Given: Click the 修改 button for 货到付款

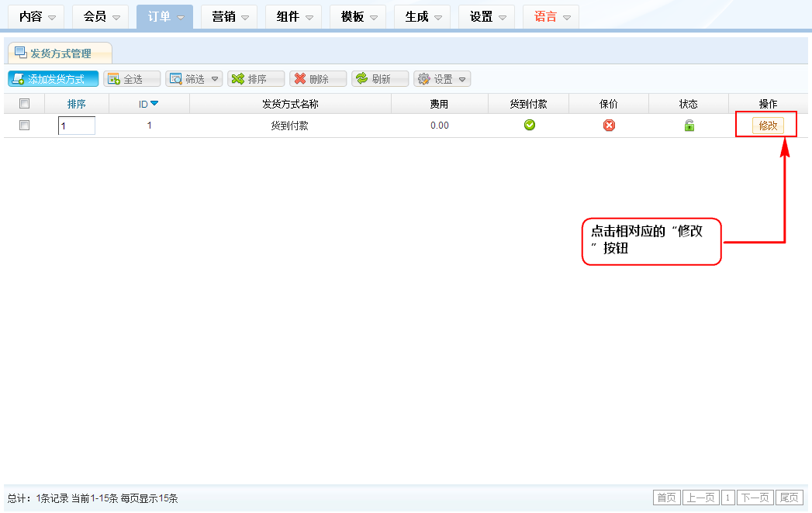Looking at the screenshot, I should (x=767, y=126).
